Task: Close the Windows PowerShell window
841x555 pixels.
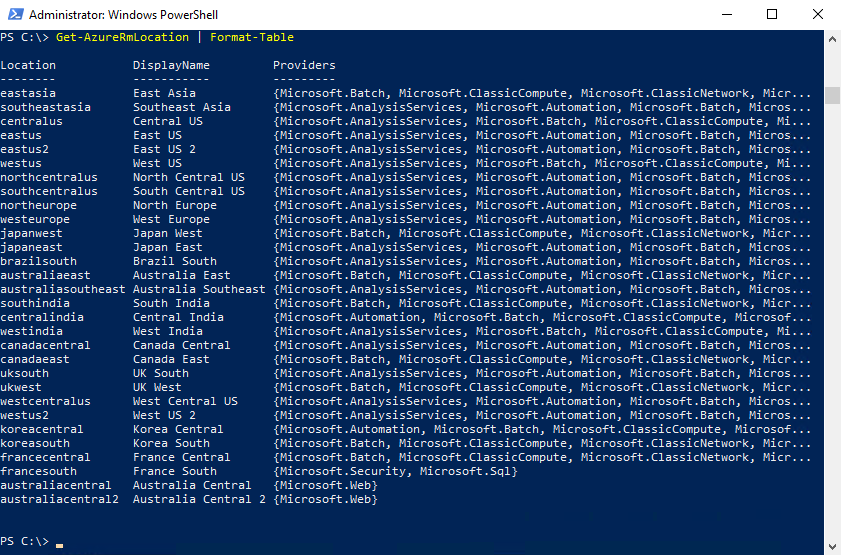Action: click(x=817, y=15)
